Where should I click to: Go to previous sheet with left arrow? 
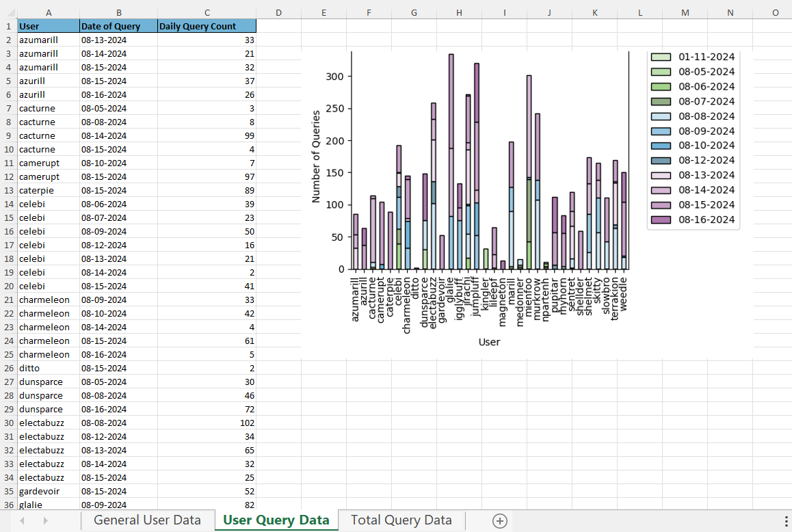coord(22,520)
